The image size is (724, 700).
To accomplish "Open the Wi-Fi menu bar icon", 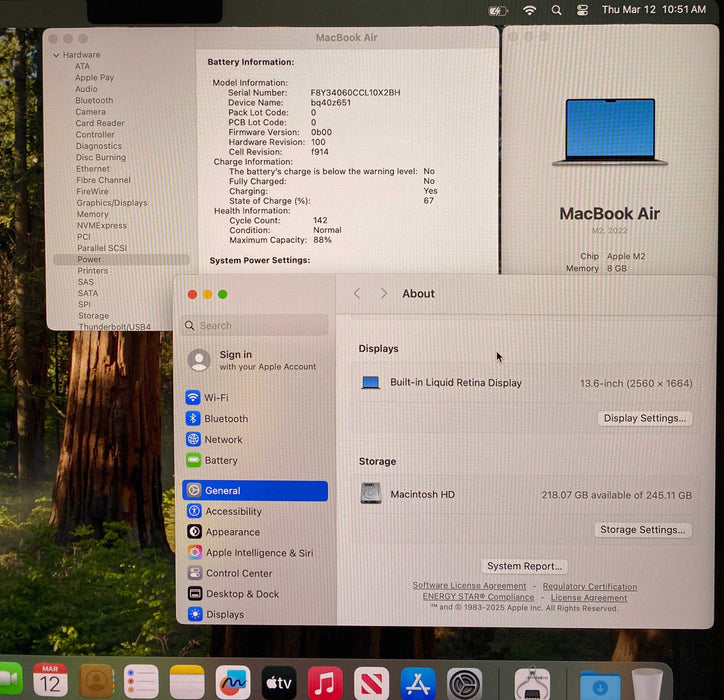I will coord(529,10).
